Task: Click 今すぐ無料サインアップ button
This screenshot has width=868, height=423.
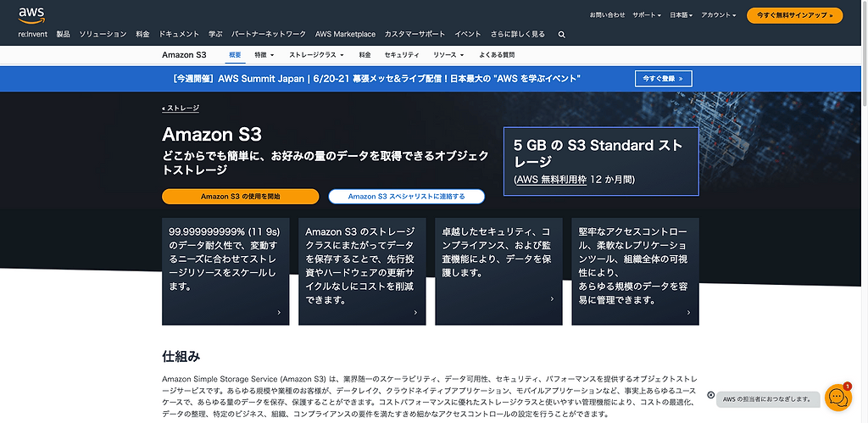Action: tap(794, 15)
